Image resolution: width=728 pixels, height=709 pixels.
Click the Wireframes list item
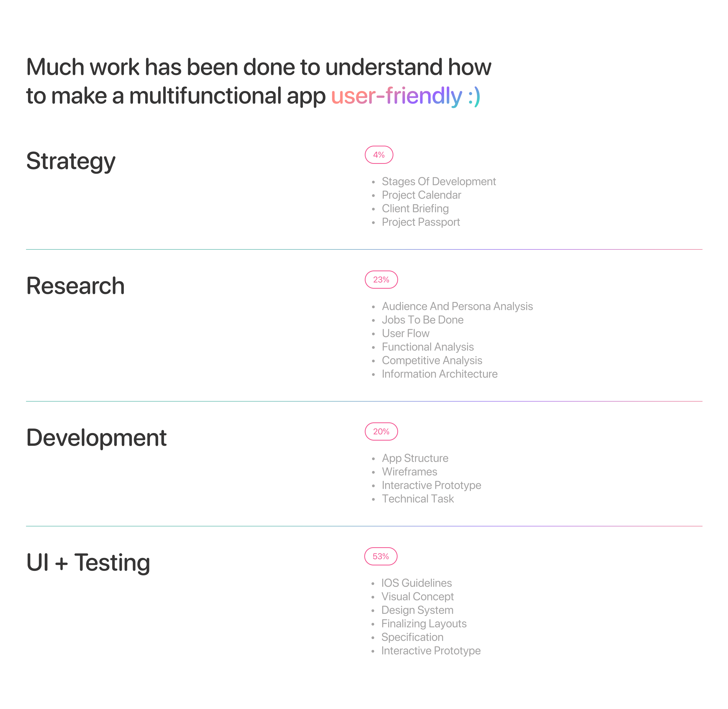[410, 472]
